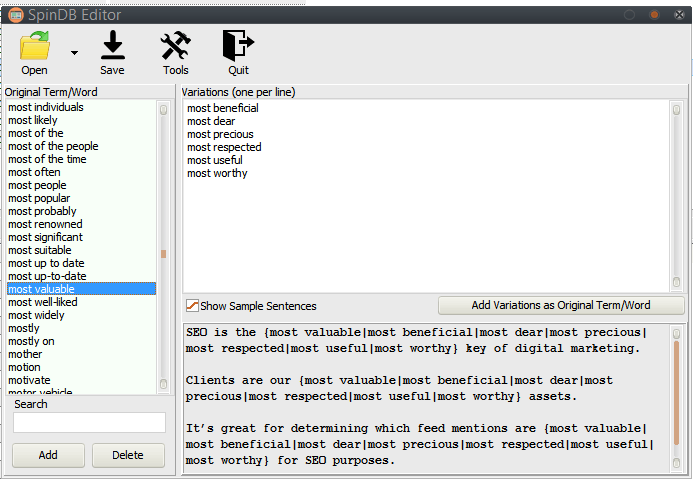Click 'most dear' variation line
This screenshot has height=481, width=693.
[211, 121]
